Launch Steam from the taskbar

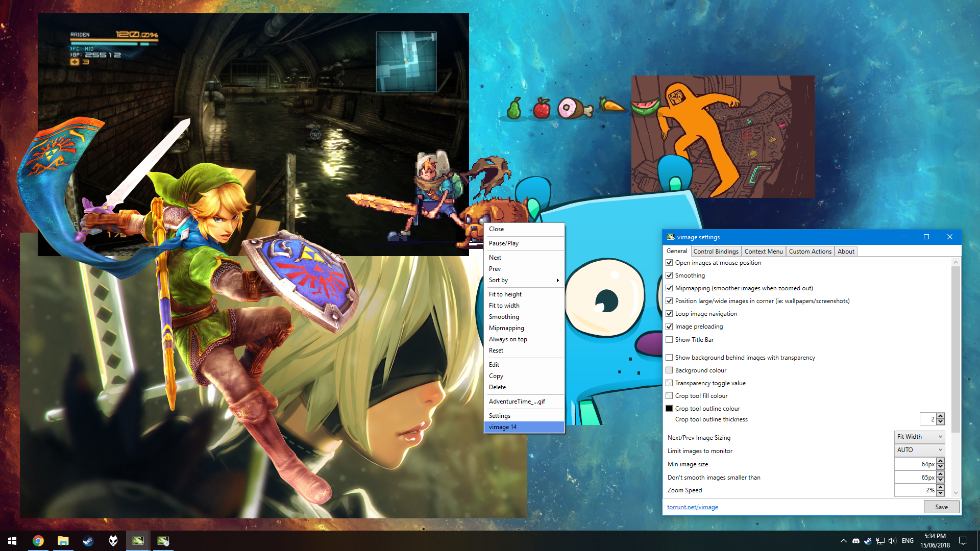point(88,541)
